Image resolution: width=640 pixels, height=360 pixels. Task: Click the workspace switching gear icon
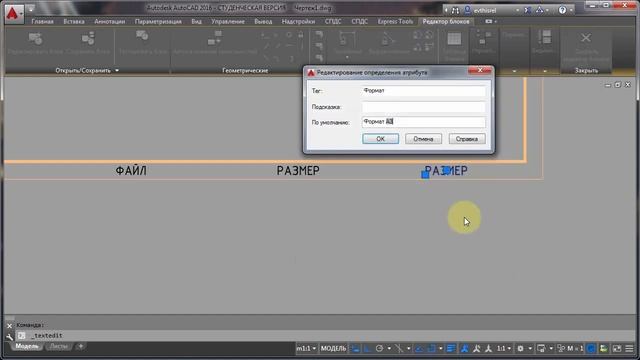(520, 349)
